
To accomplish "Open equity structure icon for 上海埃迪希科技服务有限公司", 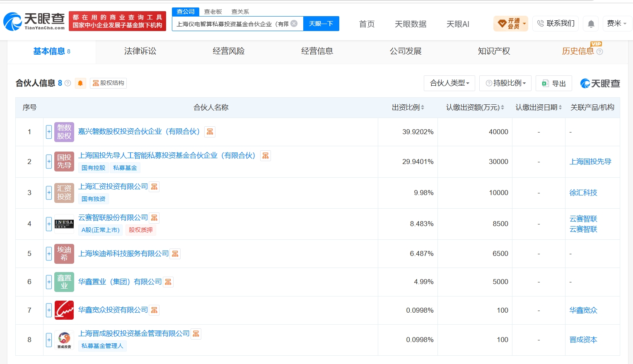I will [175, 254].
